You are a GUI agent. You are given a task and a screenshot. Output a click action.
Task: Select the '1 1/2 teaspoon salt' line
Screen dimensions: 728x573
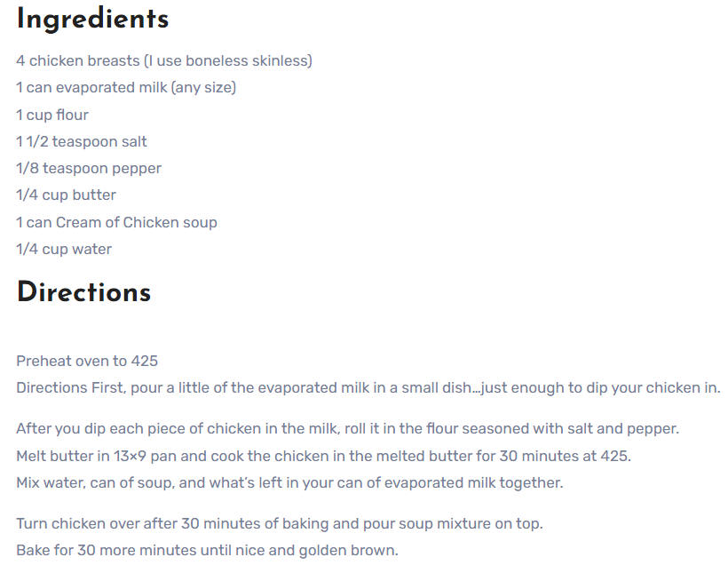click(x=82, y=141)
